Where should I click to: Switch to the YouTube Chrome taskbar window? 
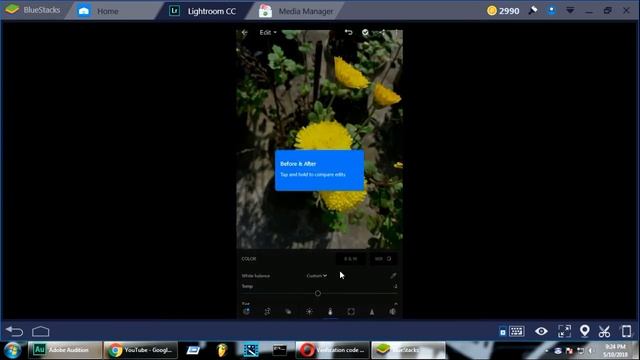(140, 350)
